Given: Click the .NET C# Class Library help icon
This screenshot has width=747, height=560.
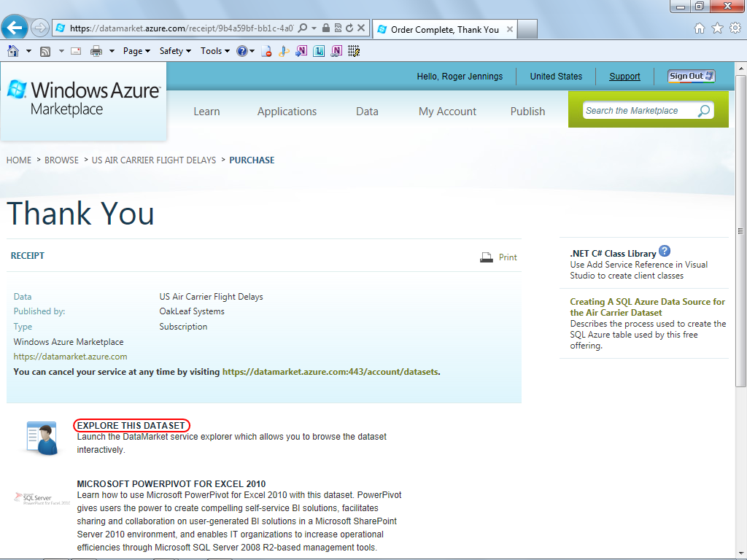Looking at the screenshot, I should point(665,251).
